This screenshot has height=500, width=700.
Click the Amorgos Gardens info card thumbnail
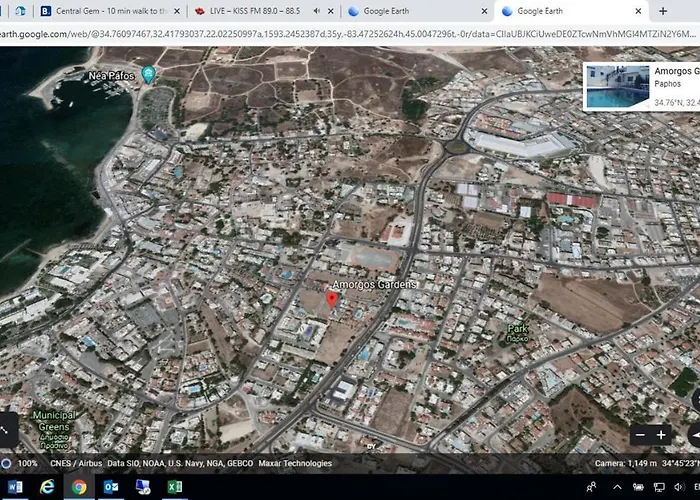click(617, 86)
